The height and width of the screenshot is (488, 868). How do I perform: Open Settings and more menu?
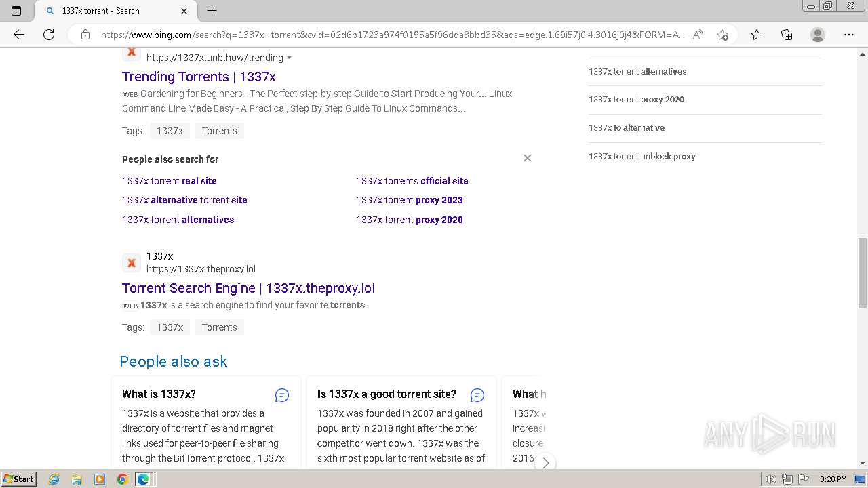[849, 35]
